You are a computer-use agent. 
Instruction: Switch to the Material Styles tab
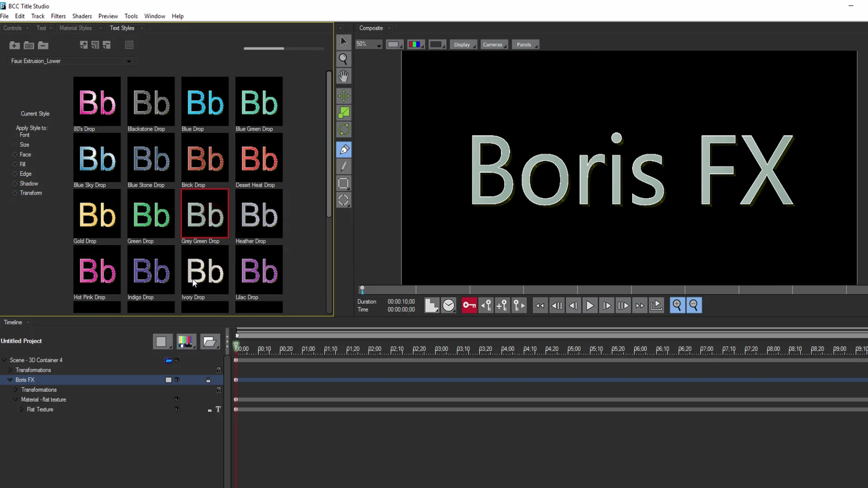click(x=75, y=28)
